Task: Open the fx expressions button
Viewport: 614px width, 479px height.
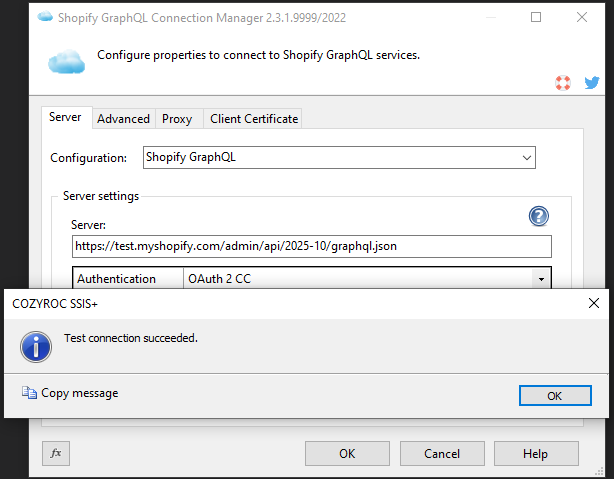Action: 56,453
